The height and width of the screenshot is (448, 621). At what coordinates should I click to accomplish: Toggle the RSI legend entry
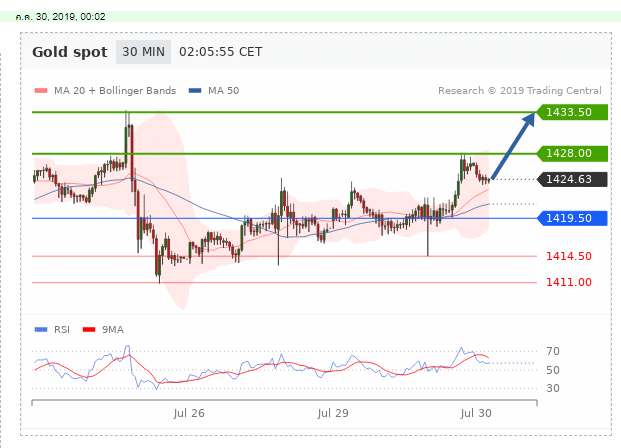click(52, 330)
